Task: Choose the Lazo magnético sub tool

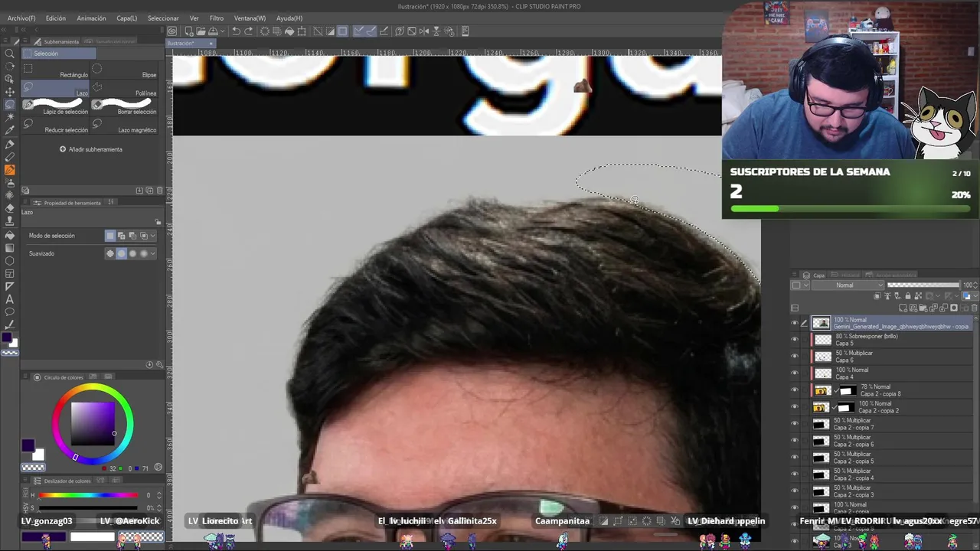Action: tap(125, 126)
